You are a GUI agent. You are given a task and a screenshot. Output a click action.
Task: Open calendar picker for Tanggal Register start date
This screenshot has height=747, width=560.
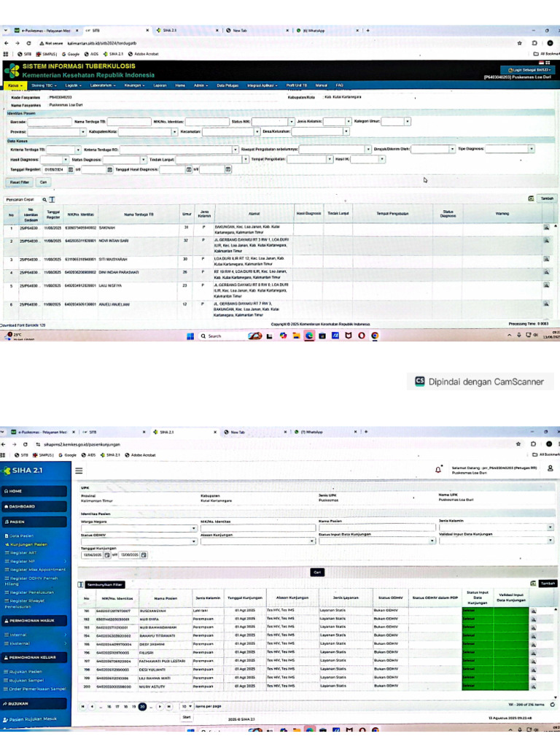(71, 169)
